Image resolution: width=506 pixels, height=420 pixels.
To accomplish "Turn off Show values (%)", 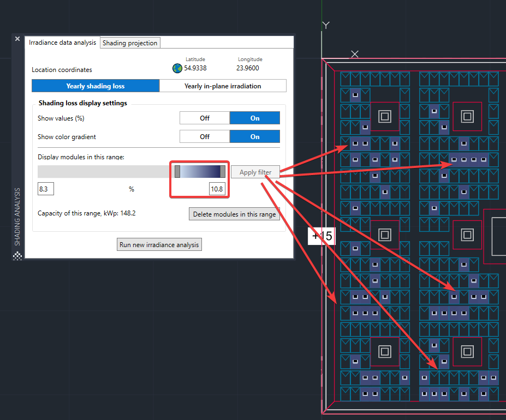I will [205, 118].
